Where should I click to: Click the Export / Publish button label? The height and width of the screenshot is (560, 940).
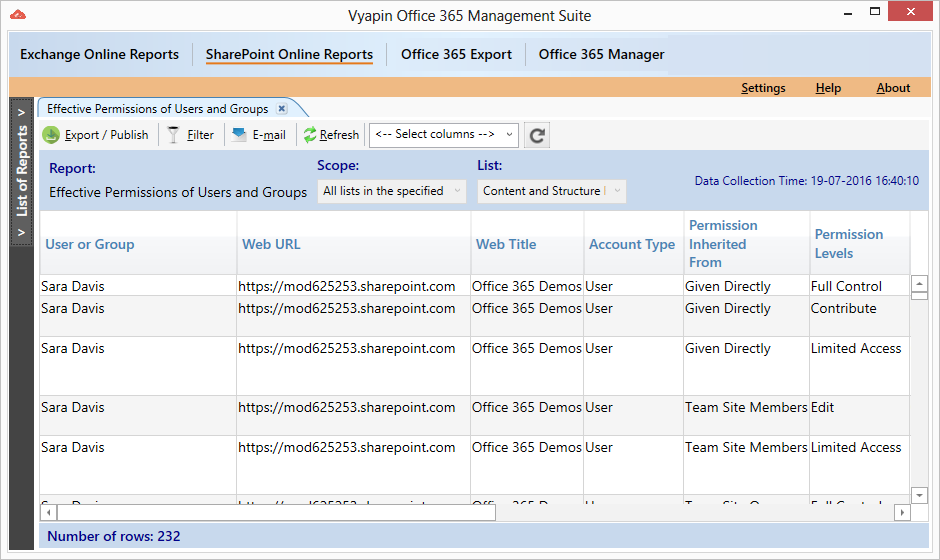tap(107, 135)
